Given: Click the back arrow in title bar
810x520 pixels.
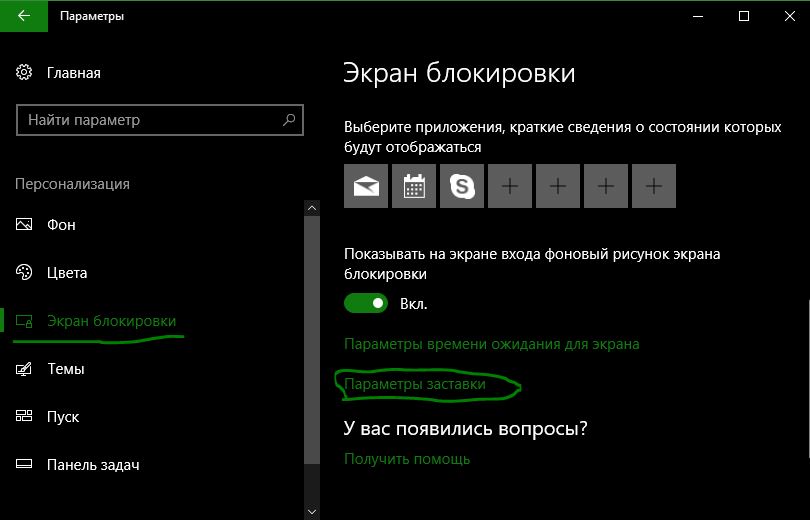Looking at the screenshot, I should (x=24, y=16).
